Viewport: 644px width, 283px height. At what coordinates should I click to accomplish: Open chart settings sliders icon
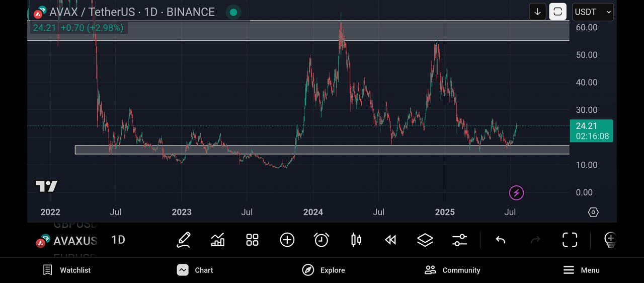(x=459, y=240)
